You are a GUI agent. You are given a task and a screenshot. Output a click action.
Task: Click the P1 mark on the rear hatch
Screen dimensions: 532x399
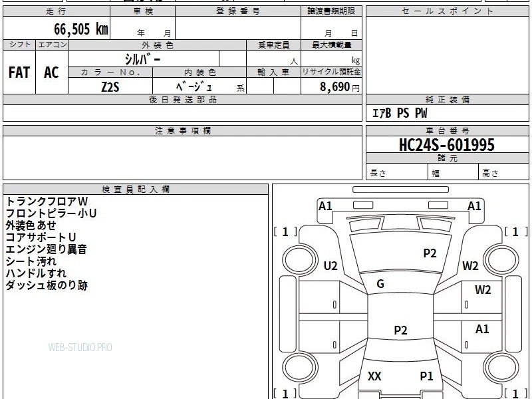pos(426,376)
